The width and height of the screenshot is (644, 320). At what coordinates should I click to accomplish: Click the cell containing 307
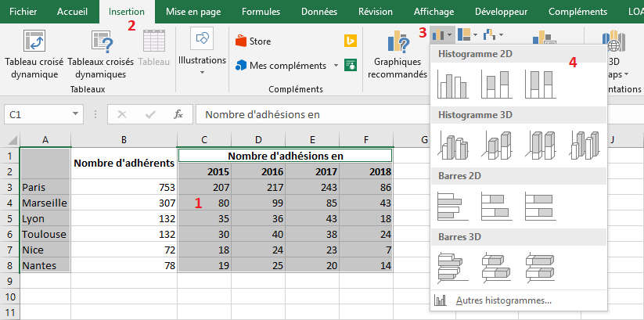[124, 203]
